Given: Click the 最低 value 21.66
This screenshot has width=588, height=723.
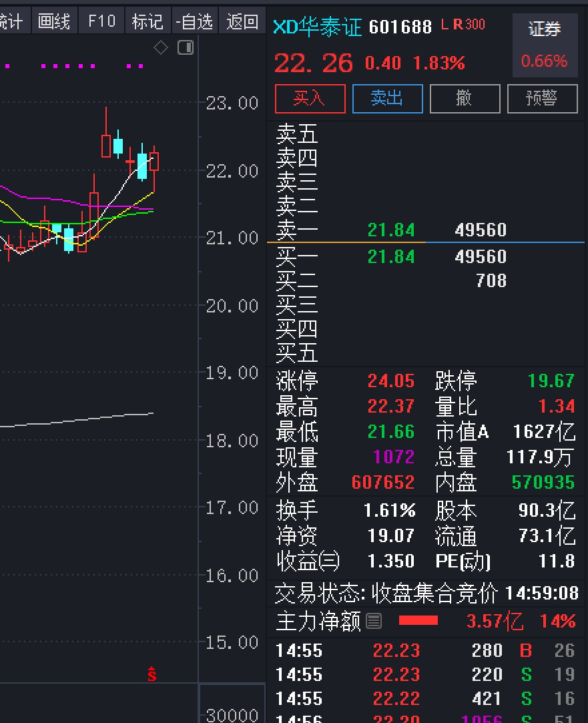Looking at the screenshot, I should (x=390, y=431).
